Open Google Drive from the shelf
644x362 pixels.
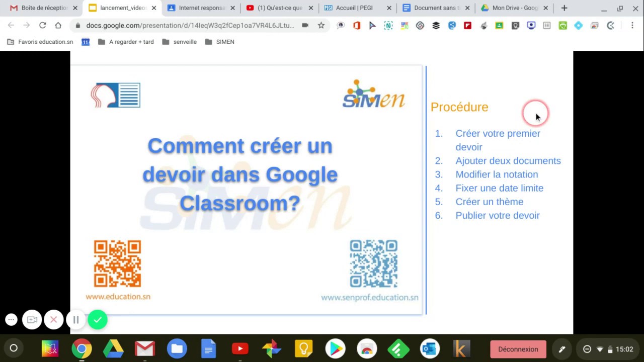[x=113, y=348]
